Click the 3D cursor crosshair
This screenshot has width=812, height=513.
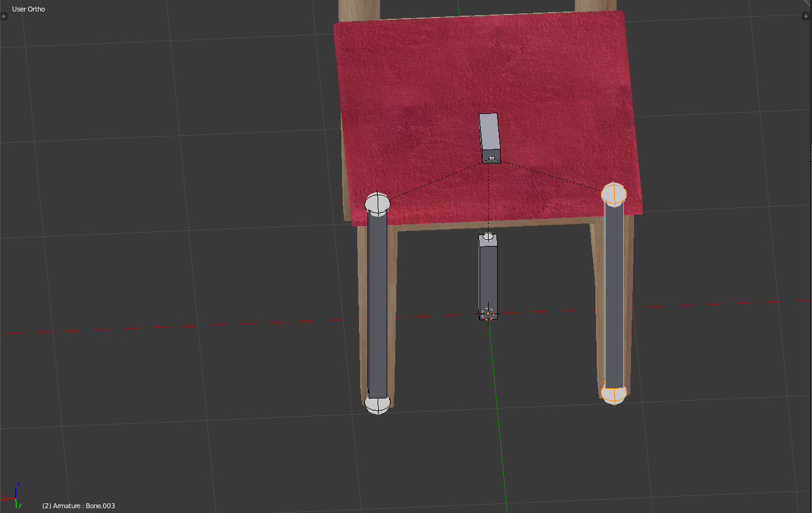pyautogui.click(x=488, y=313)
